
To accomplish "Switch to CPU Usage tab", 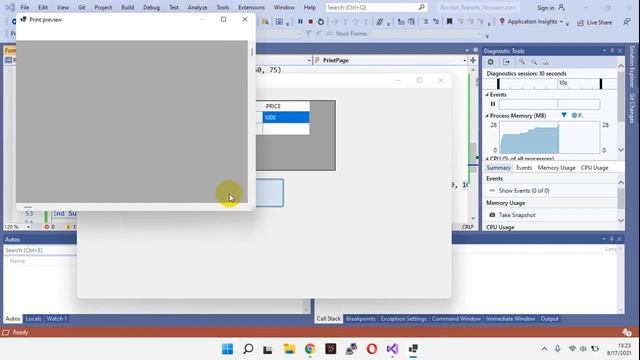I will [x=594, y=168].
